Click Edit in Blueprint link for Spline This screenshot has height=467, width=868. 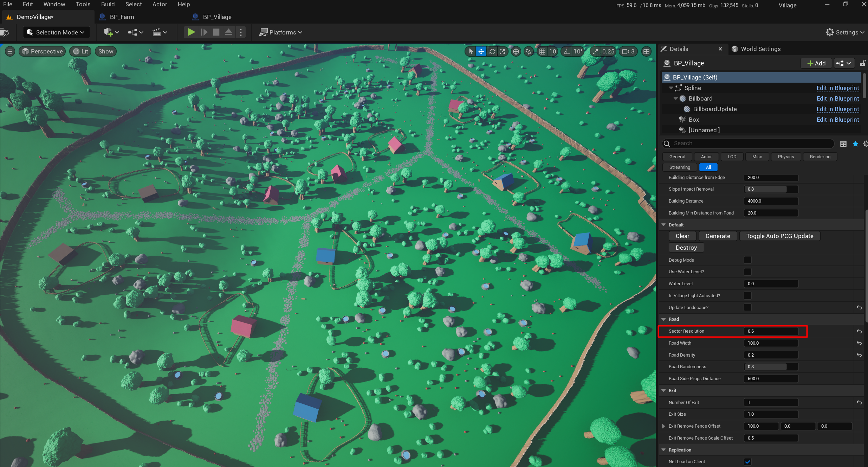click(837, 88)
